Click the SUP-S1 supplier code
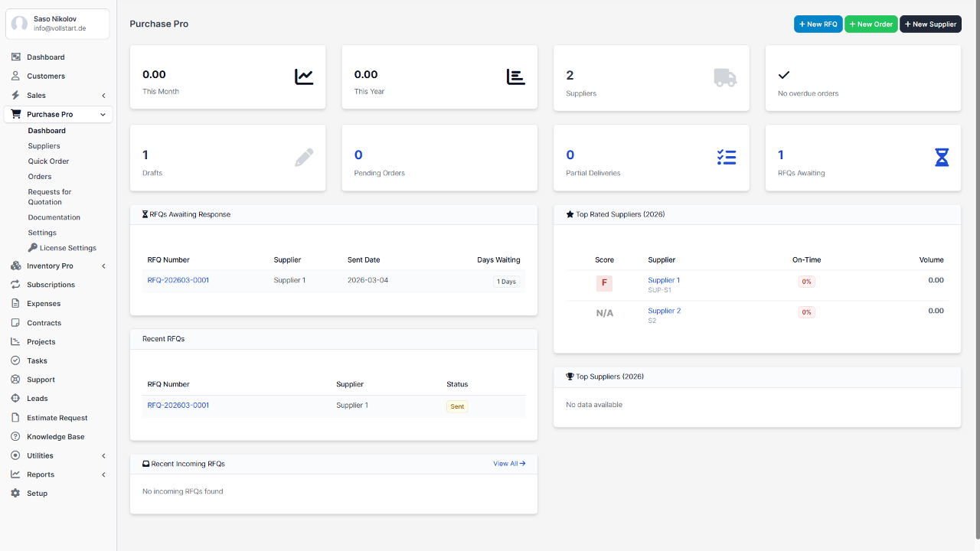 click(659, 290)
